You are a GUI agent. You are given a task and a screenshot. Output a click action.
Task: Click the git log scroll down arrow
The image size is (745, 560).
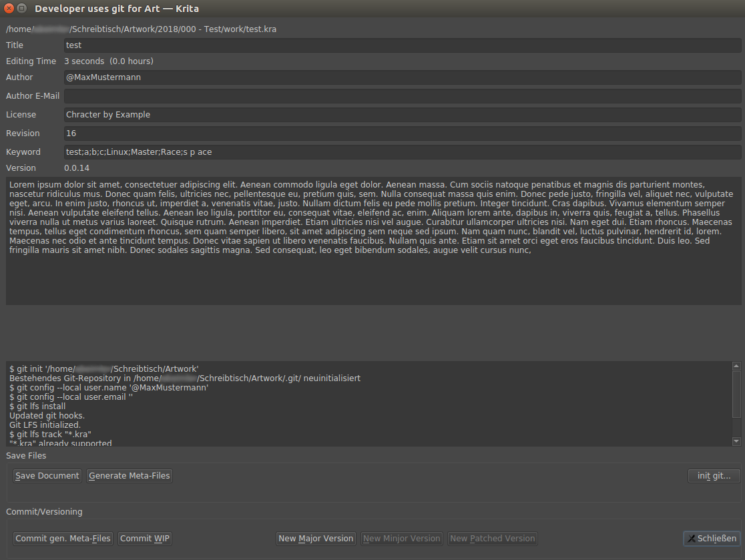coord(736,441)
